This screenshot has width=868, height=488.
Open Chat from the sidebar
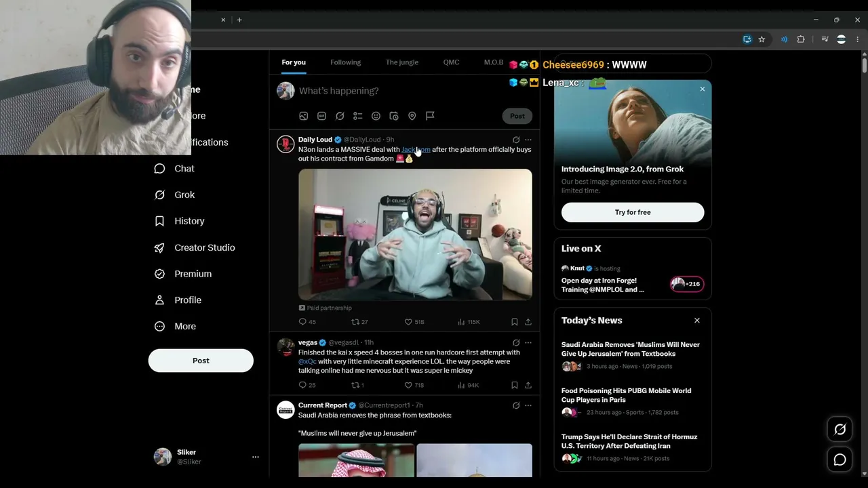[x=174, y=169]
